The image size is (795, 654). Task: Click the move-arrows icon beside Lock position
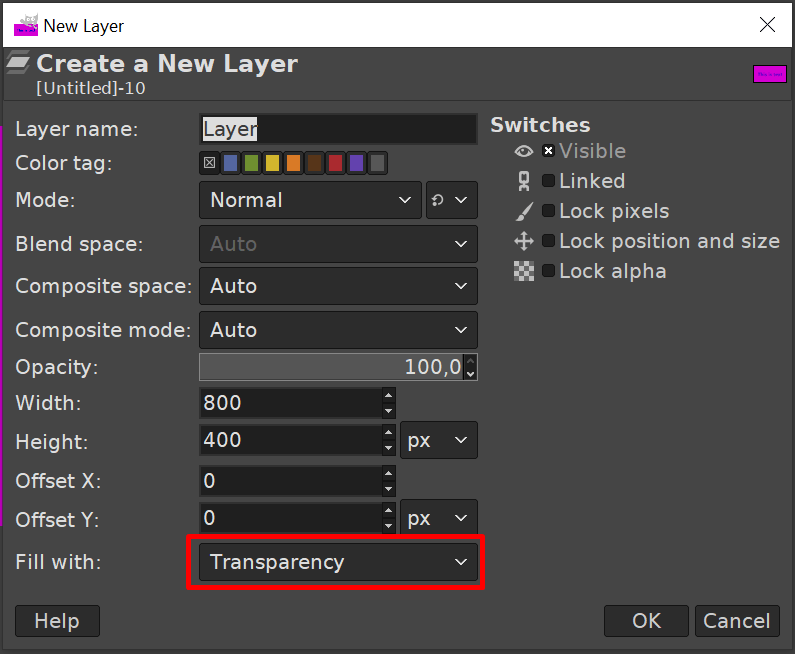[x=524, y=241]
